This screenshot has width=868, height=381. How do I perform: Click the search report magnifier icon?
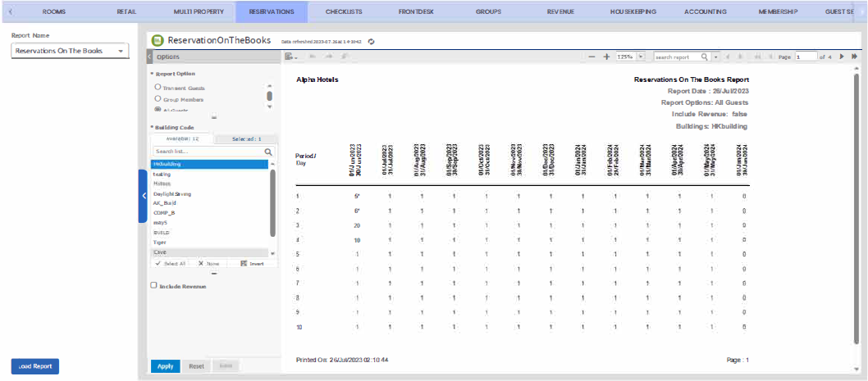pyautogui.click(x=705, y=57)
